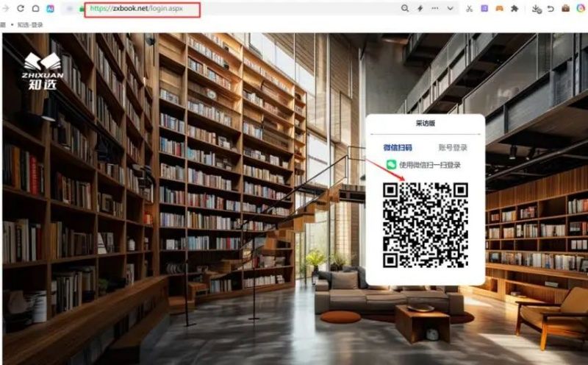Expand the address bar dropdown chevron
This screenshot has width=588, height=365.
(x=451, y=8)
